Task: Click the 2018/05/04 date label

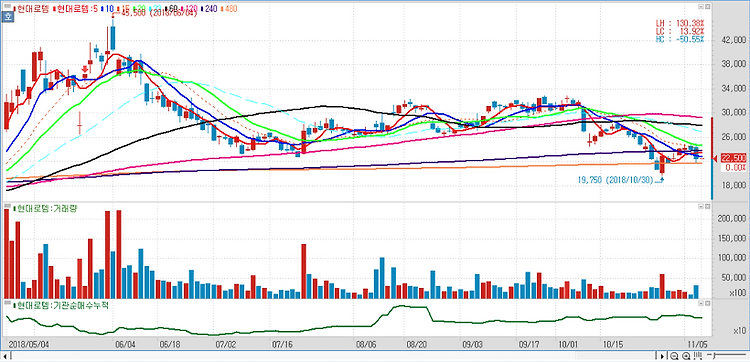Action: pyautogui.click(x=29, y=344)
